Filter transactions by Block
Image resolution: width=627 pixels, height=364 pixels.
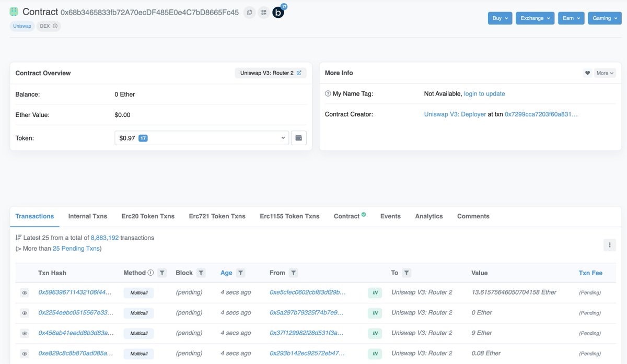pyautogui.click(x=201, y=273)
